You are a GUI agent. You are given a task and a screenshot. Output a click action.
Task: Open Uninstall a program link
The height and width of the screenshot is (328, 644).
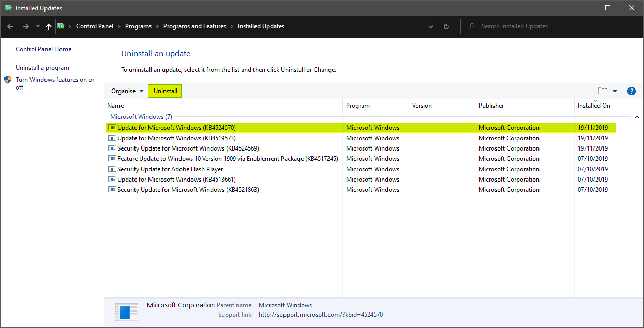(42, 68)
